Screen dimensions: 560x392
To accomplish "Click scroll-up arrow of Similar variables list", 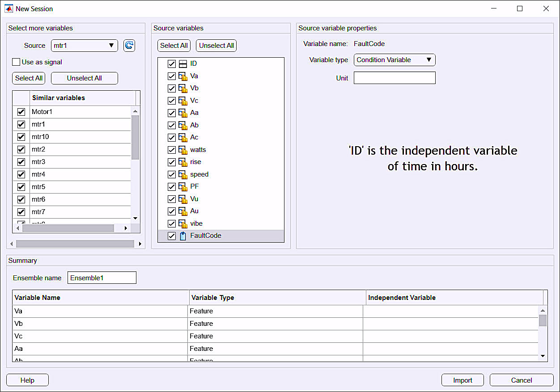I will click(136, 111).
